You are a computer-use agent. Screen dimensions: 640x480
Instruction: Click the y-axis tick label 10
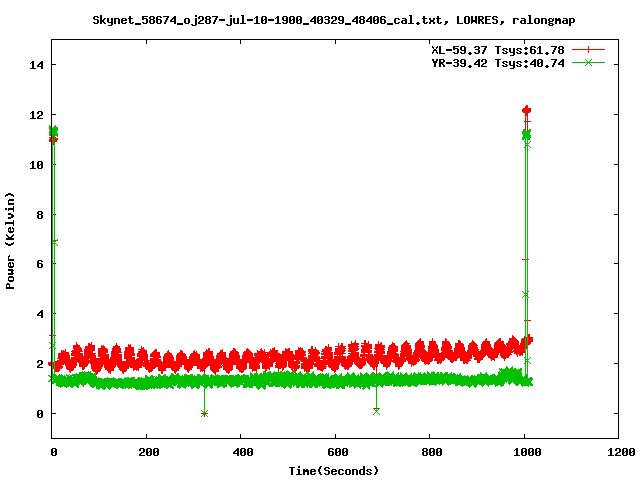[x=36, y=165]
